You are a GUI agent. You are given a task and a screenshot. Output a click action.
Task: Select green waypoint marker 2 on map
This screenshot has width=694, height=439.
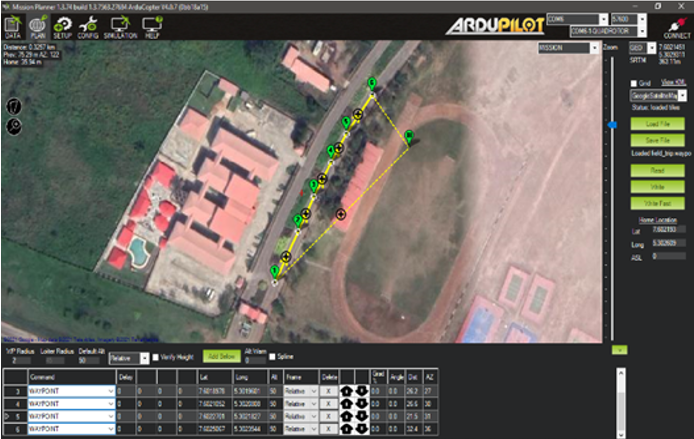pos(298,220)
